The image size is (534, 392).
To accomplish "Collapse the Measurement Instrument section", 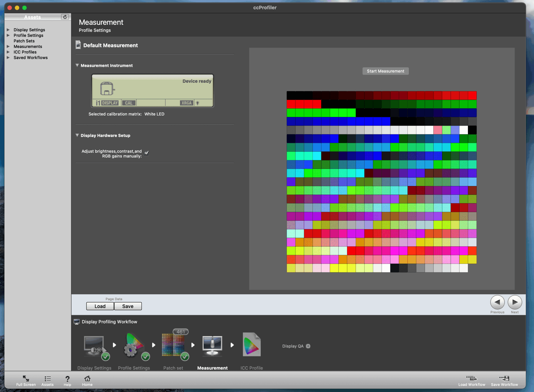I will 77,65.
